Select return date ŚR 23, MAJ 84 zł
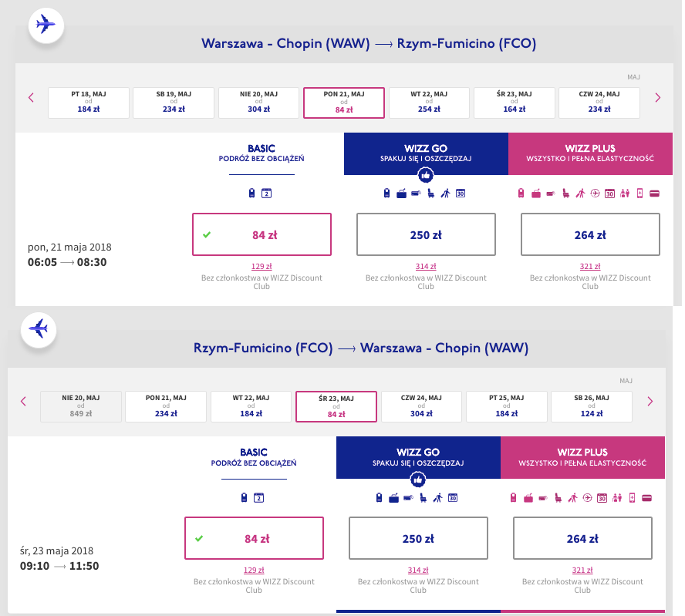 coord(336,406)
